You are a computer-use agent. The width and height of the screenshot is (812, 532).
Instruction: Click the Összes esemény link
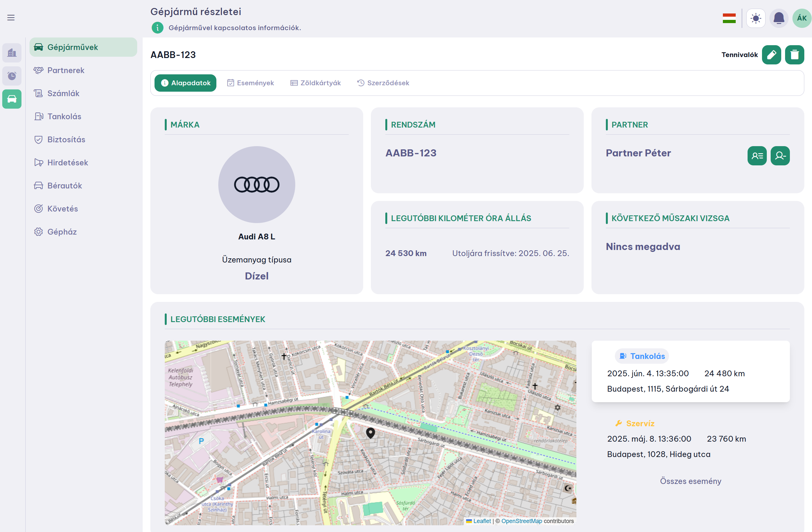coord(691,481)
